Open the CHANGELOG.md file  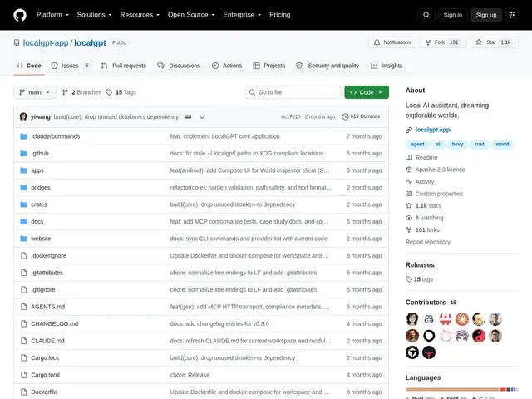pyautogui.click(x=54, y=323)
